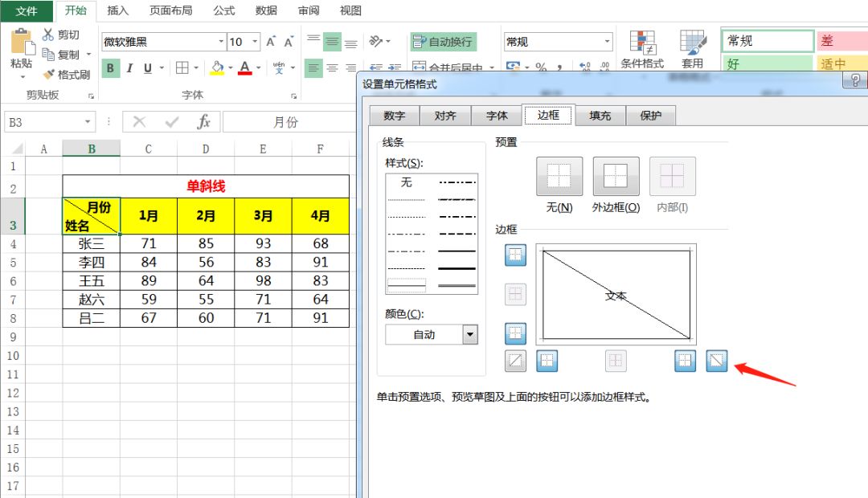Switch to the 填充 tab in the dialog
The height and width of the screenshot is (498, 868).
pos(600,115)
